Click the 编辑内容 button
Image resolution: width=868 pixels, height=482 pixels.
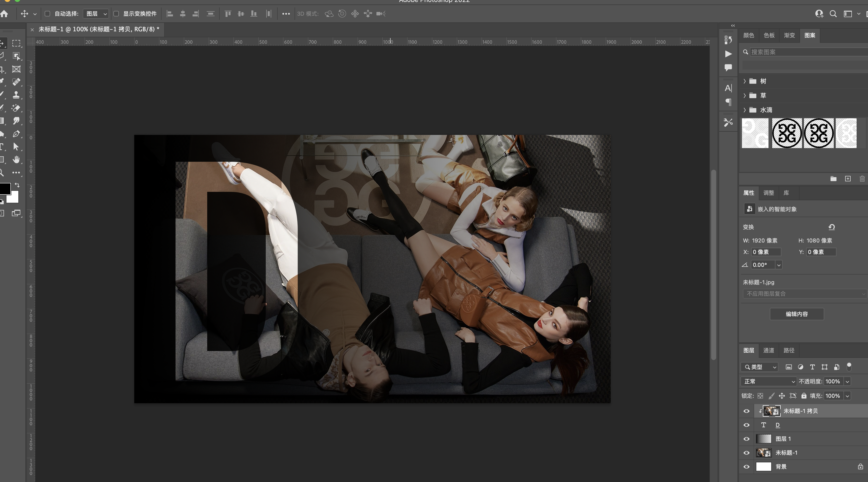pos(797,314)
